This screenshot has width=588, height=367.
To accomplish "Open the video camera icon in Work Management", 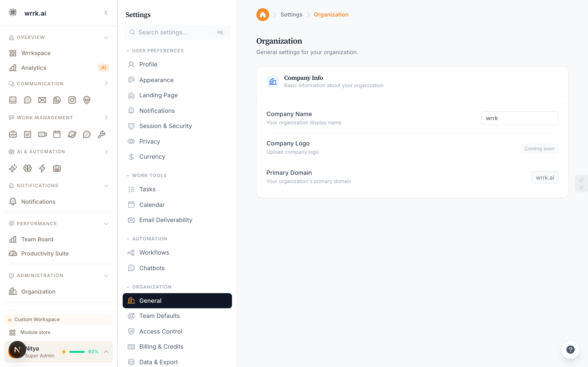I will tap(42, 134).
